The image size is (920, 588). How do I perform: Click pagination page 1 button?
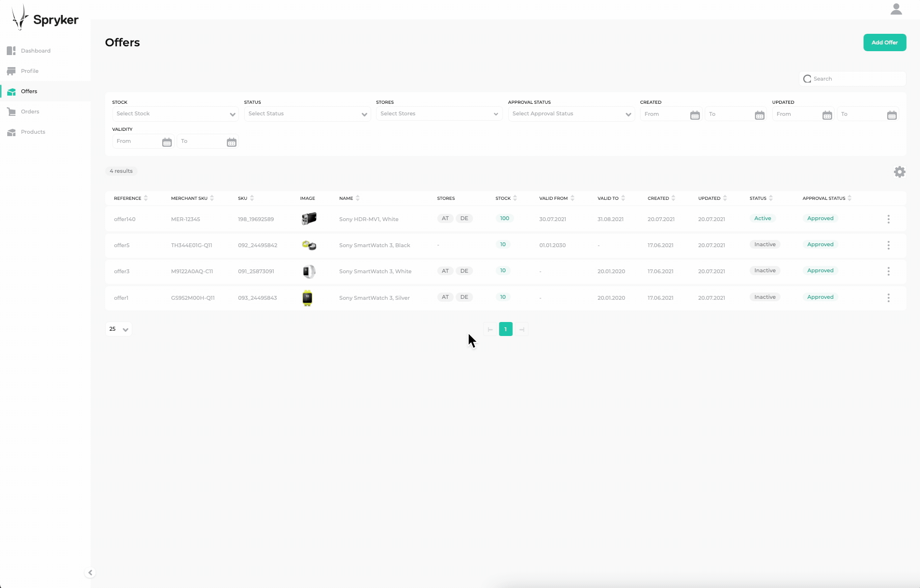[x=505, y=329]
